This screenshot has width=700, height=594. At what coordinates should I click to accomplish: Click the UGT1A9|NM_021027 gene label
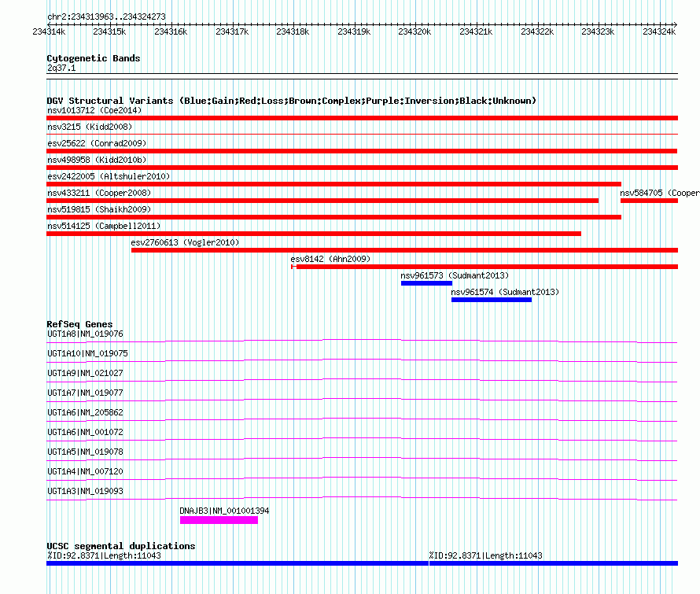pos(85,374)
